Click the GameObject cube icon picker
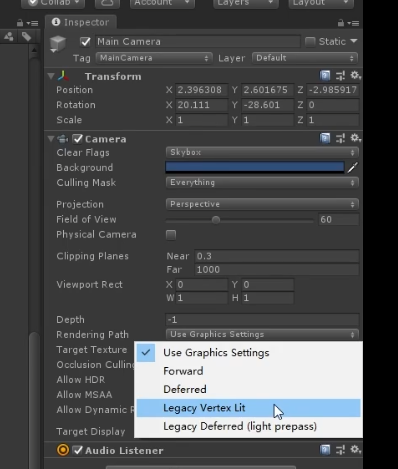 click(58, 44)
